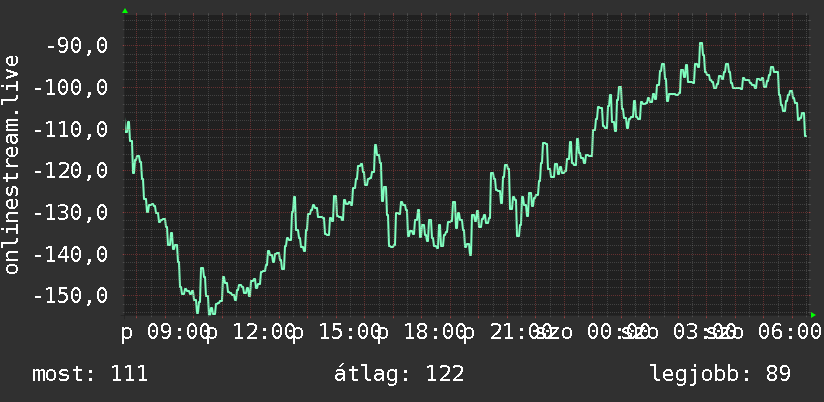Click the -130,0 y-axis label
Screen dimensions: 824x402
70,213
